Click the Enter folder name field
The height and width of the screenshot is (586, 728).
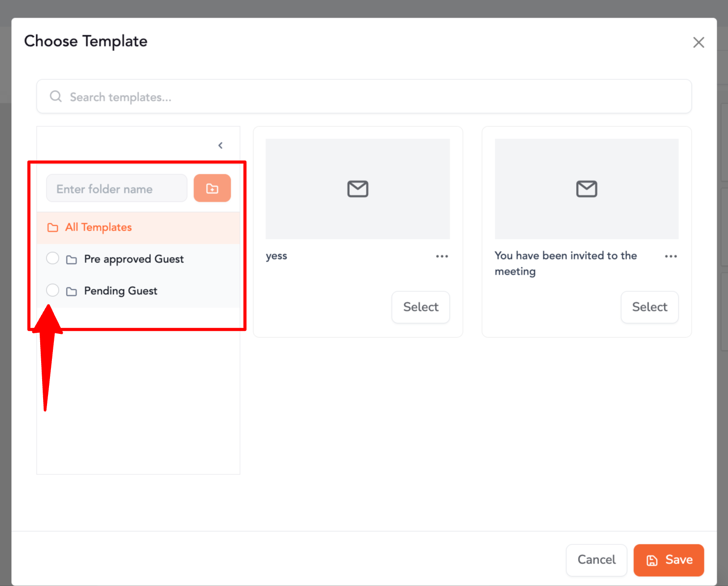[117, 189]
